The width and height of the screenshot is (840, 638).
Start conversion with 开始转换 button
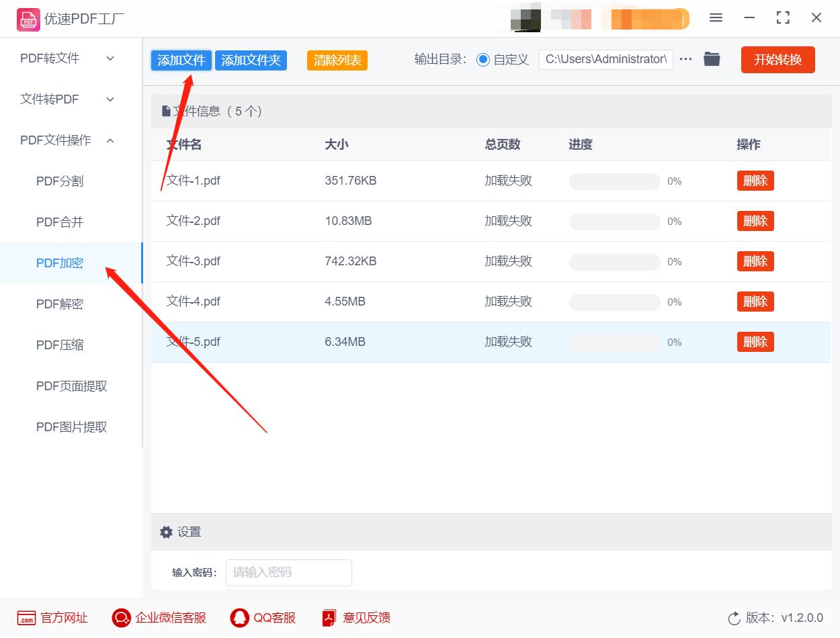click(x=778, y=59)
